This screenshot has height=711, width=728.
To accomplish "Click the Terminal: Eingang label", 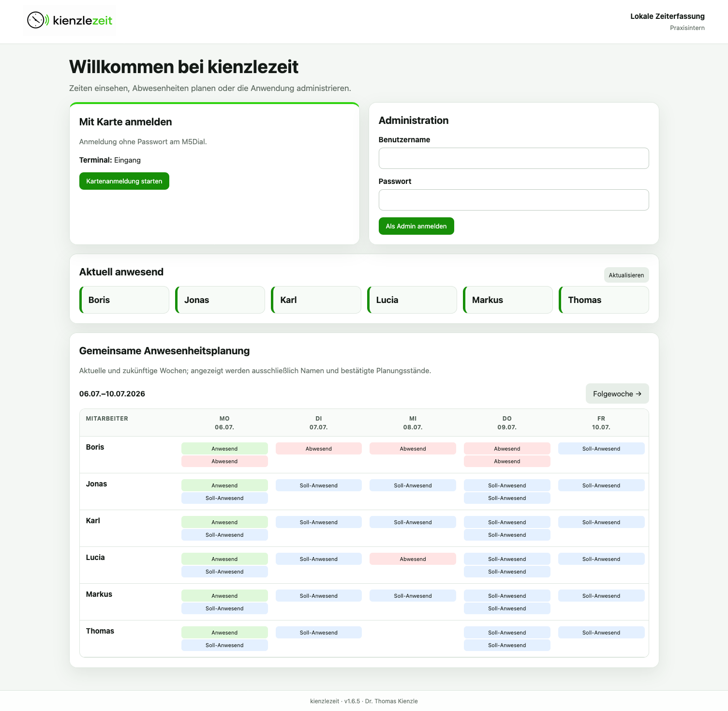I will pos(110,160).
